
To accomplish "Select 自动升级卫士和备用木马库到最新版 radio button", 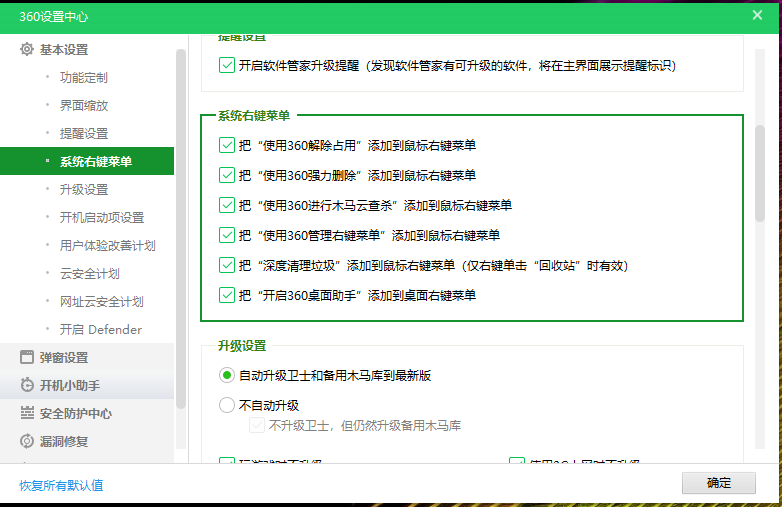I will pyautogui.click(x=227, y=375).
